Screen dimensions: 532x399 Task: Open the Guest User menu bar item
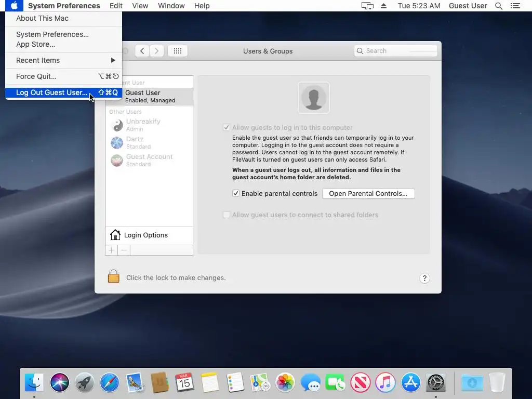point(468,6)
